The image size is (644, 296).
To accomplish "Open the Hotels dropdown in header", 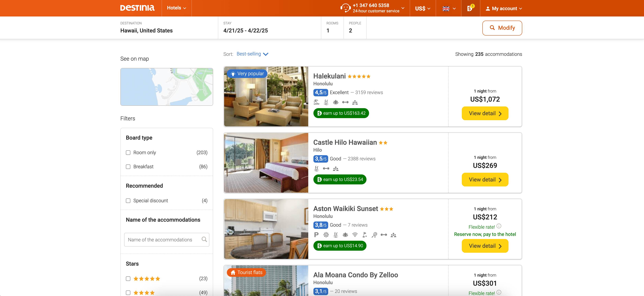I will point(177,8).
